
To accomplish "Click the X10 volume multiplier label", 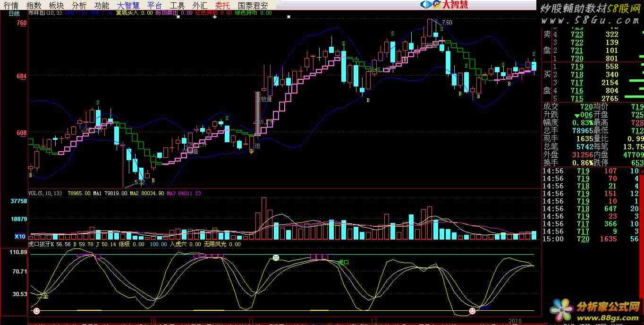I will (x=20, y=237).
